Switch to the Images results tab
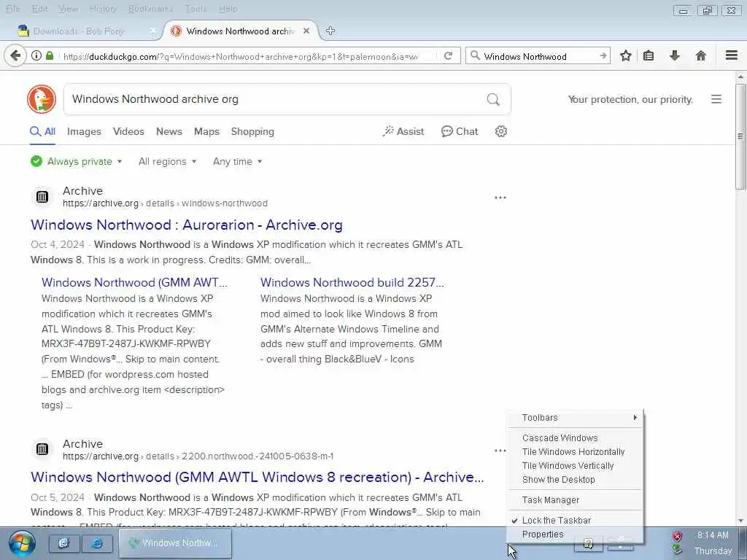Viewport: 747px width, 560px height. (x=84, y=131)
